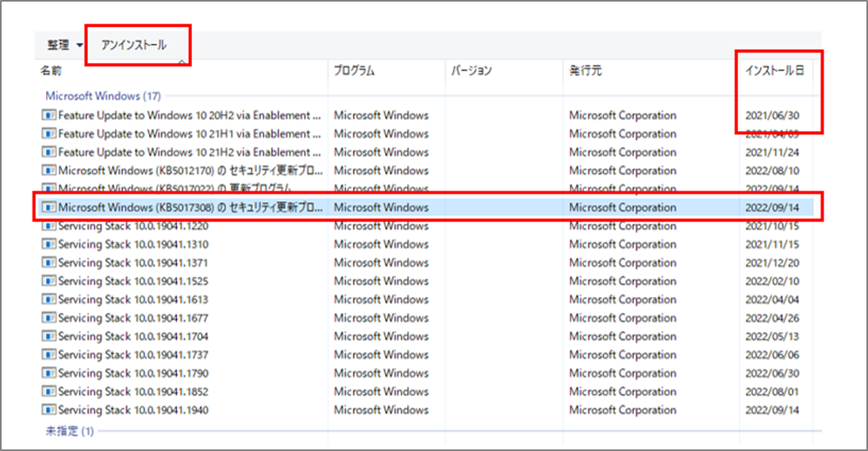
Task: Click the アンインストール button
Action: pos(133,45)
